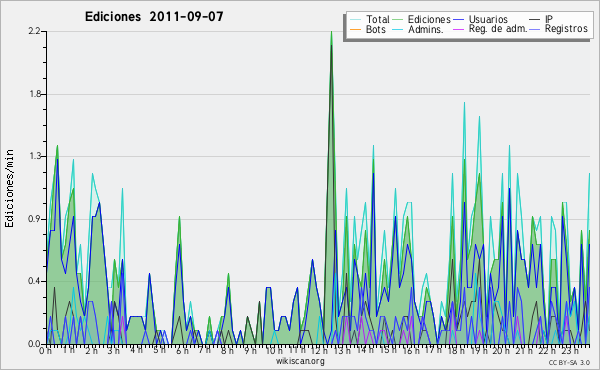Image resolution: width=600 pixels, height=370 pixels.
Task: Click the '7 h' x-axis label
Action: click(x=205, y=350)
